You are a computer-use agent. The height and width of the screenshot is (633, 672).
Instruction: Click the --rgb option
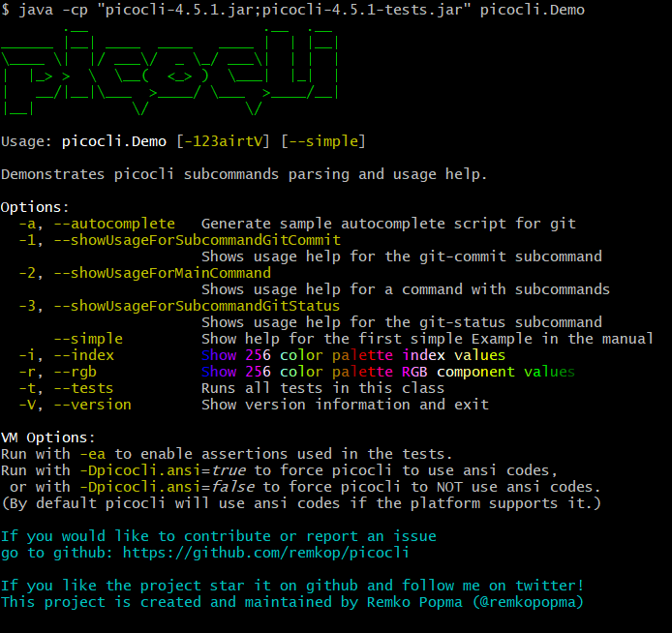(x=75, y=373)
